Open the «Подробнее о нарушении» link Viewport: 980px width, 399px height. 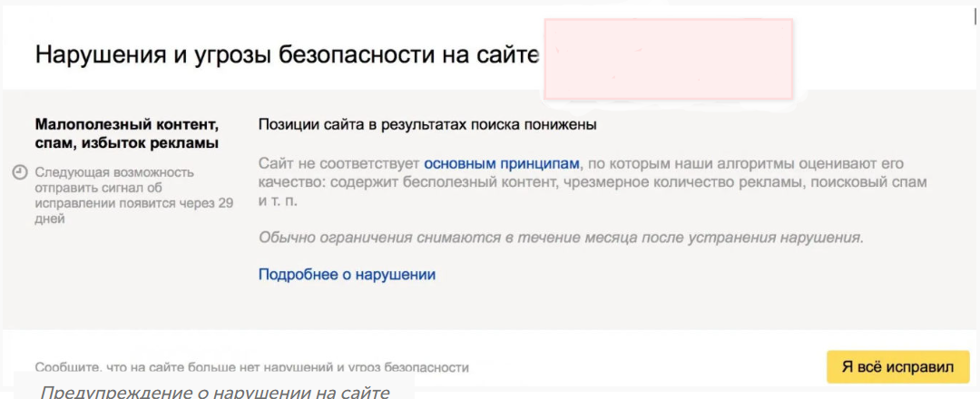coord(347,275)
